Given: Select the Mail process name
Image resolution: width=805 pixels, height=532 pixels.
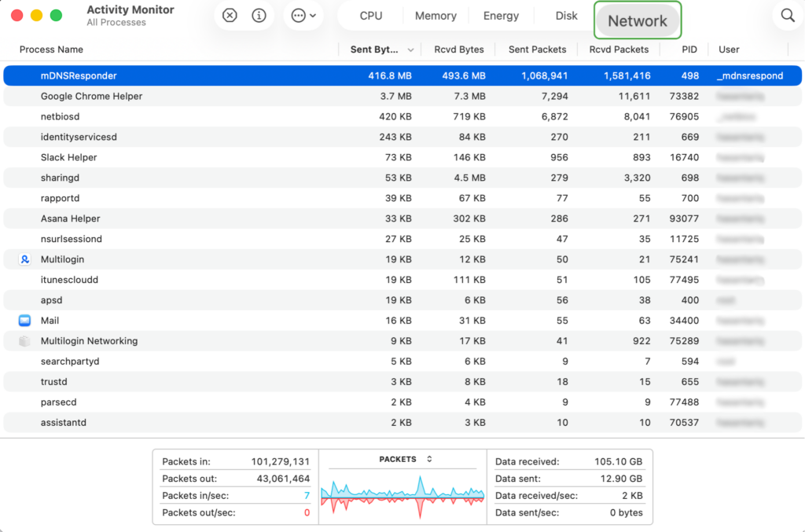Looking at the screenshot, I should pos(50,321).
